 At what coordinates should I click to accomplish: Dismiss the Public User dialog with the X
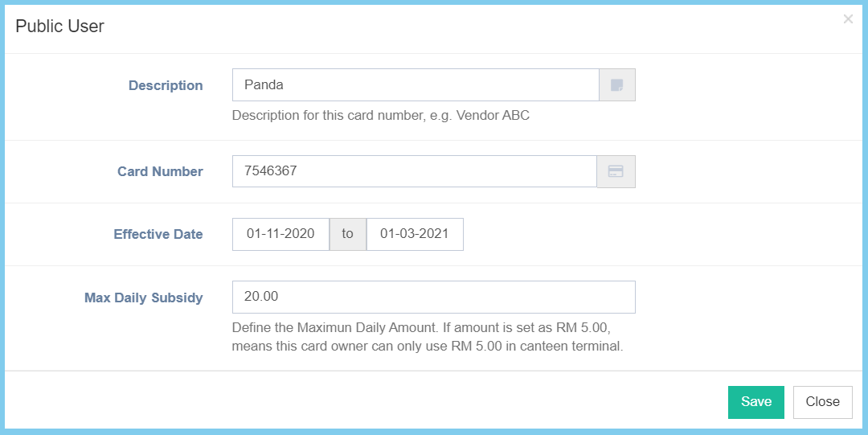848,19
